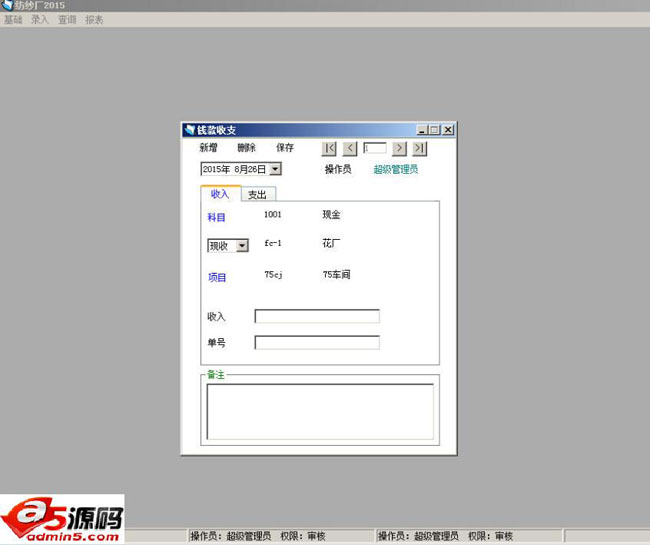Viewport: 650px width, 545px height.
Task: Open the date picker dropdown arrow
Action: (275, 169)
